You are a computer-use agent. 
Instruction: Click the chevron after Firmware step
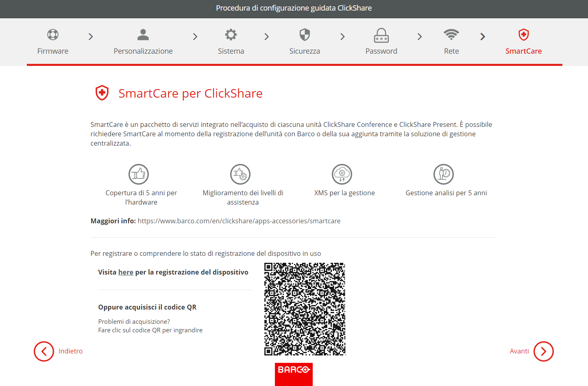pyautogui.click(x=91, y=37)
